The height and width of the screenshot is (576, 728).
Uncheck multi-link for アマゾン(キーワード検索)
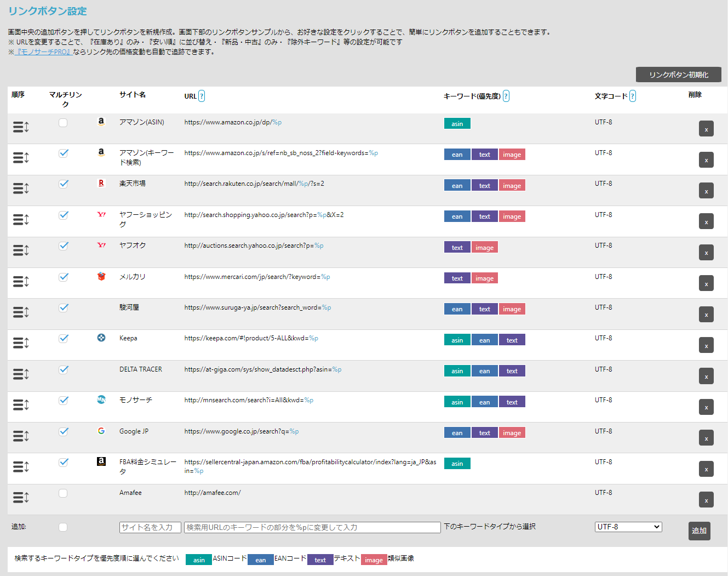pyautogui.click(x=63, y=153)
